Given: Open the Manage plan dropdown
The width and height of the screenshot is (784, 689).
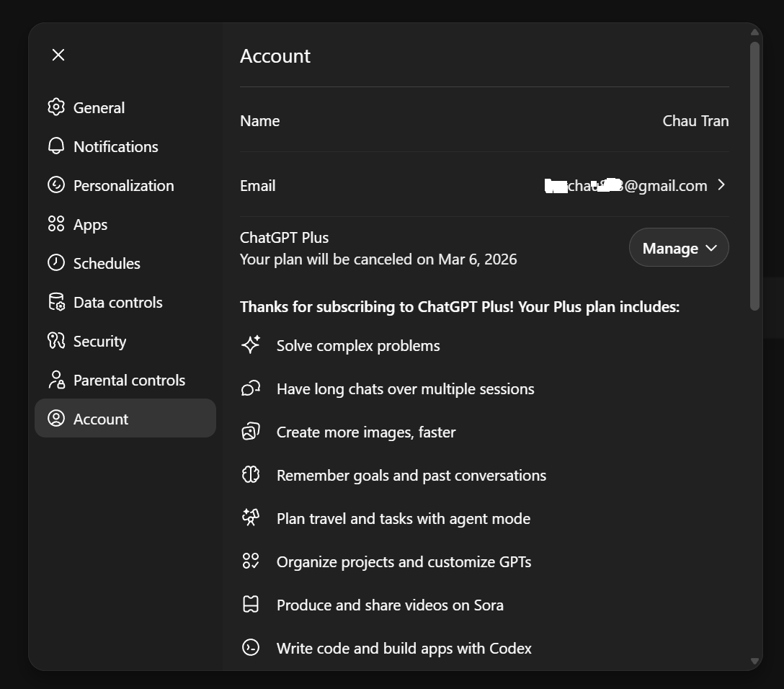Looking at the screenshot, I should 679,247.
